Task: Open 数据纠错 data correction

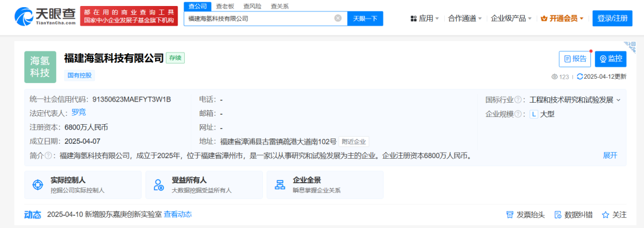Action: click(574, 215)
